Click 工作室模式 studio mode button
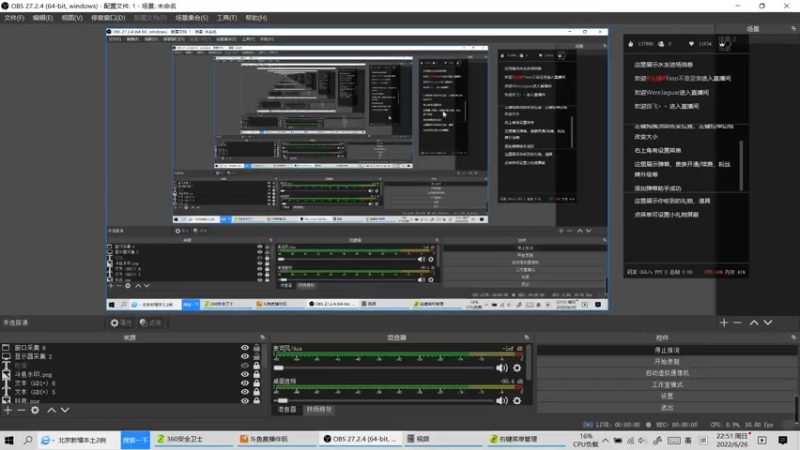The height and width of the screenshot is (450, 800). 667,385
